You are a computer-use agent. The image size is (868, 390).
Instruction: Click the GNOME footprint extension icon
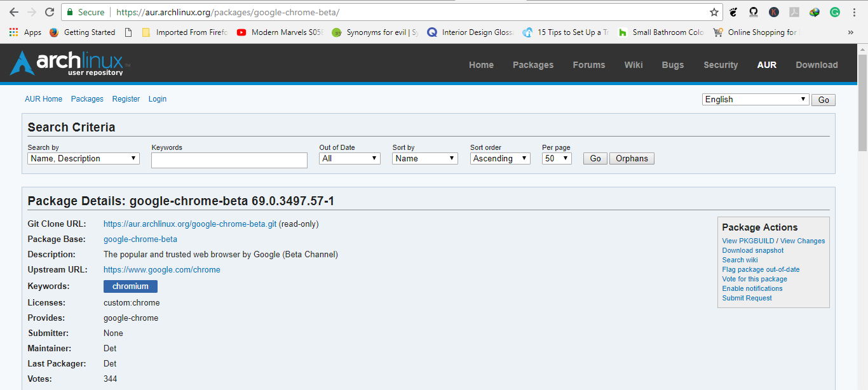pyautogui.click(x=733, y=12)
